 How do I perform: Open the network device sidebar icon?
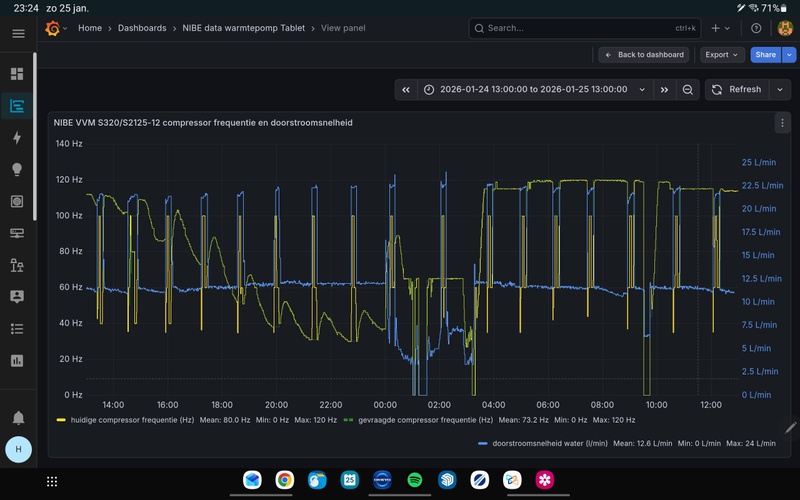point(17,233)
